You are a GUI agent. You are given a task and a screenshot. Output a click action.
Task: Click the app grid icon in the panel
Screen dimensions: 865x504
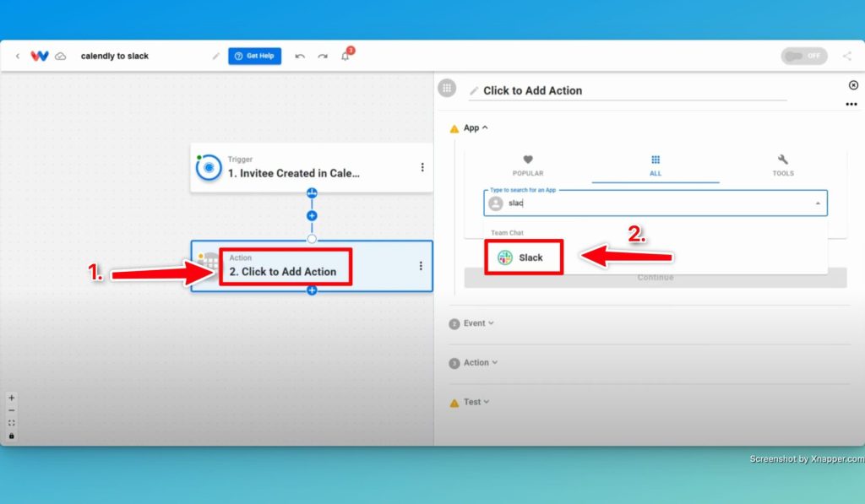[447, 88]
